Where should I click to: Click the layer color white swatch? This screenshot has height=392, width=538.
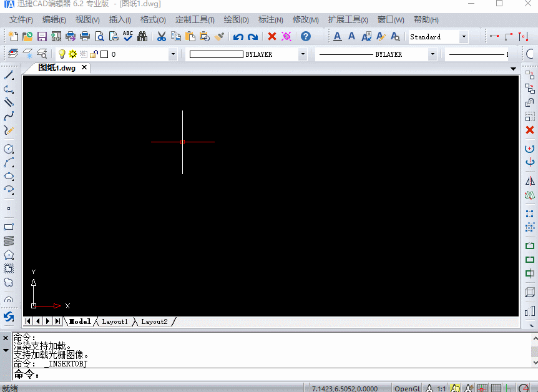pos(104,54)
